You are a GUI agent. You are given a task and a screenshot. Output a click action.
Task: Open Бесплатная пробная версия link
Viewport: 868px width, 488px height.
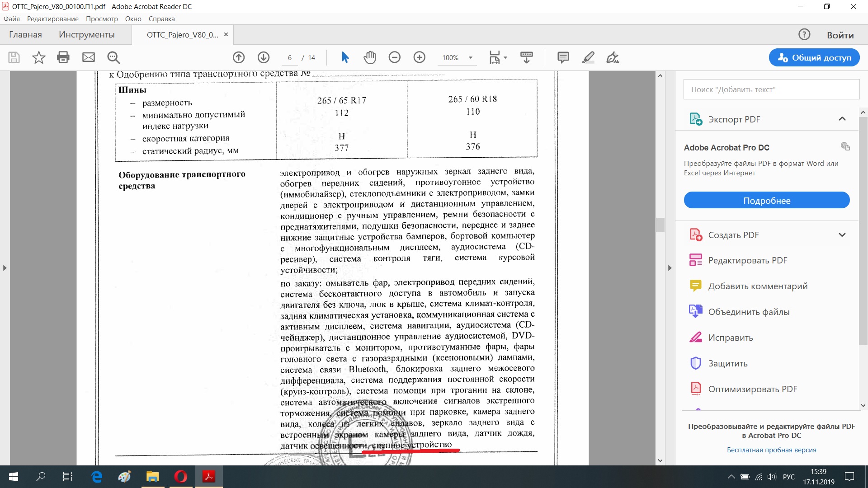[771, 450]
